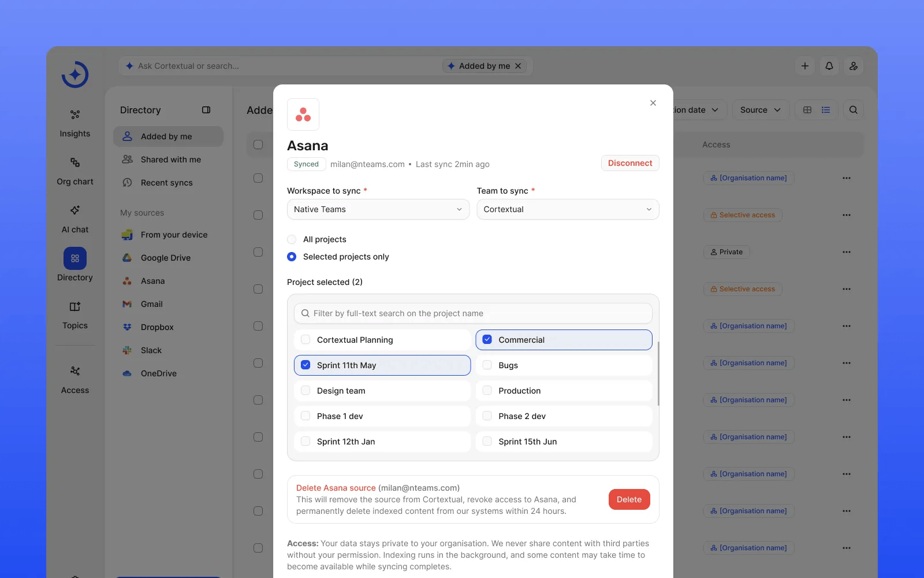Image resolution: width=924 pixels, height=578 pixels.
Task: Open the Access sidebar icon
Action: (x=75, y=371)
